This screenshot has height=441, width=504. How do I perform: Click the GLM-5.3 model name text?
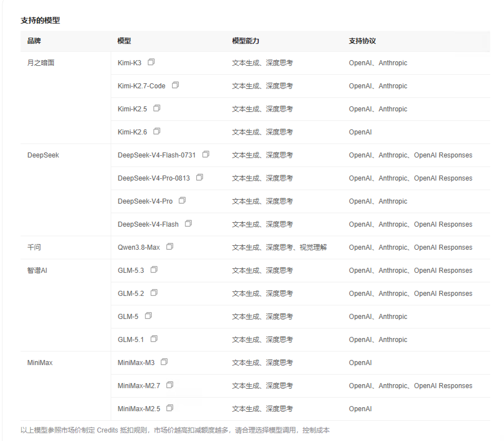pyautogui.click(x=131, y=271)
